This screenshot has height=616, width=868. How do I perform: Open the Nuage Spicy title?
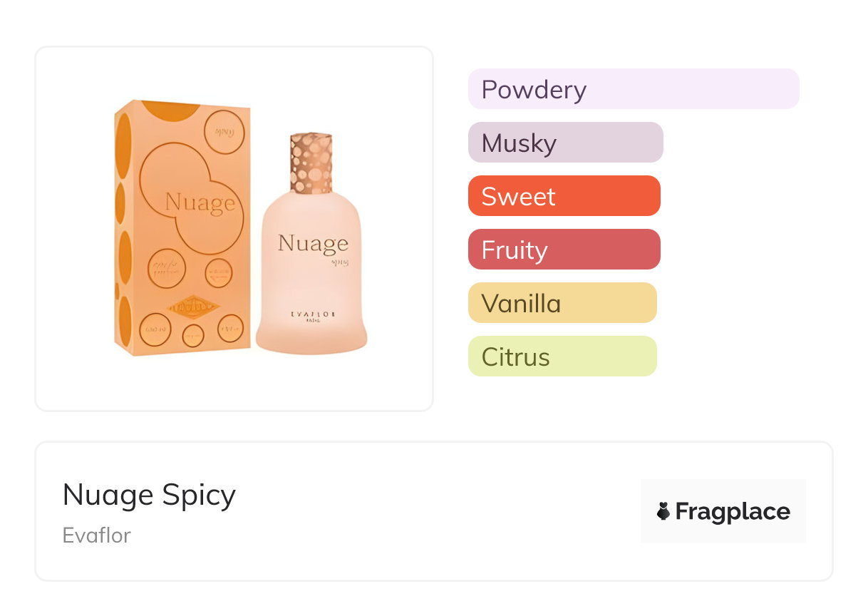coord(149,495)
